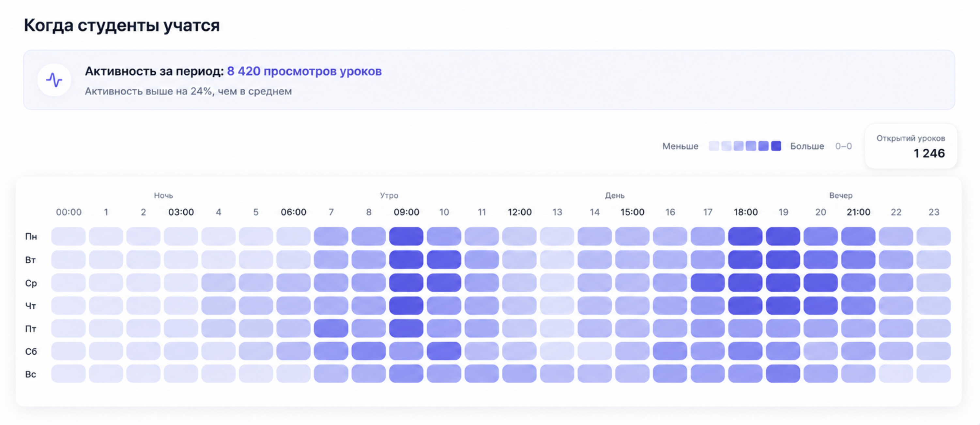Click the Saturday 16 o'clock heatmap cell
Screen dimensions: 980x425
pyautogui.click(x=669, y=351)
